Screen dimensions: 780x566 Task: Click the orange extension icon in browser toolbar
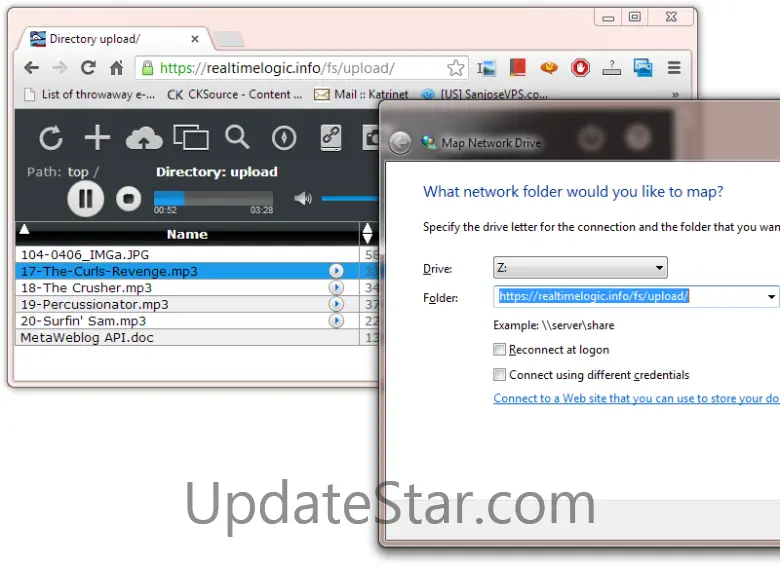coord(549,68)
